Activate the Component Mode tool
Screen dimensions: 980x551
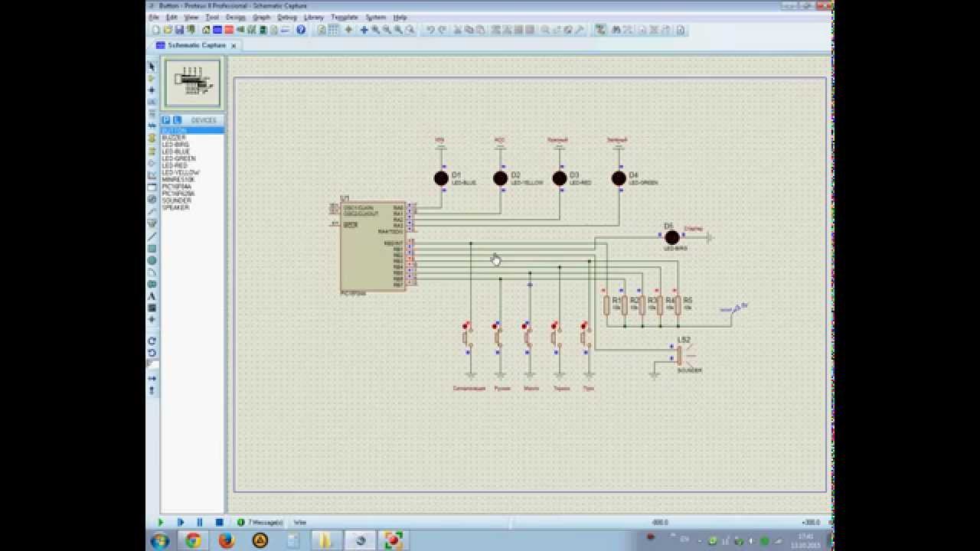tap(152, 78)
